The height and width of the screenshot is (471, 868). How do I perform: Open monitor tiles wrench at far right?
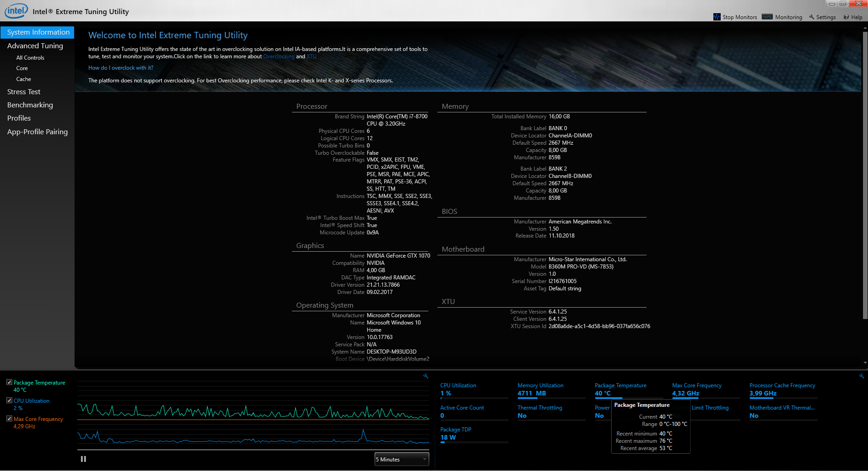click(x=861, y=376)
